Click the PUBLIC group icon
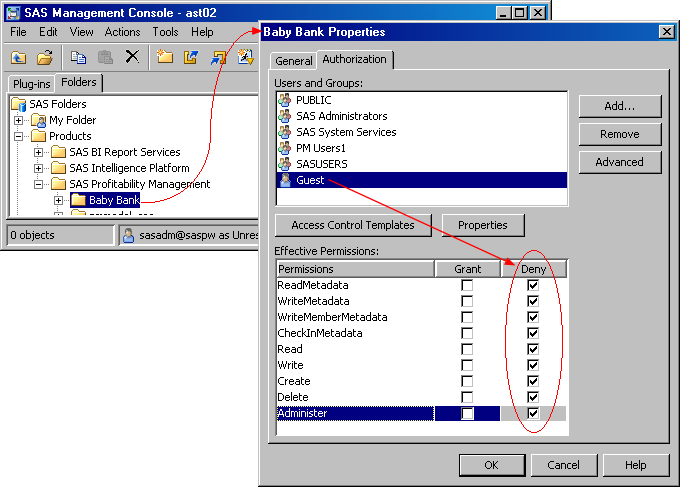The width and height of the screenshot is (681, 488). [x=285, y=100]
